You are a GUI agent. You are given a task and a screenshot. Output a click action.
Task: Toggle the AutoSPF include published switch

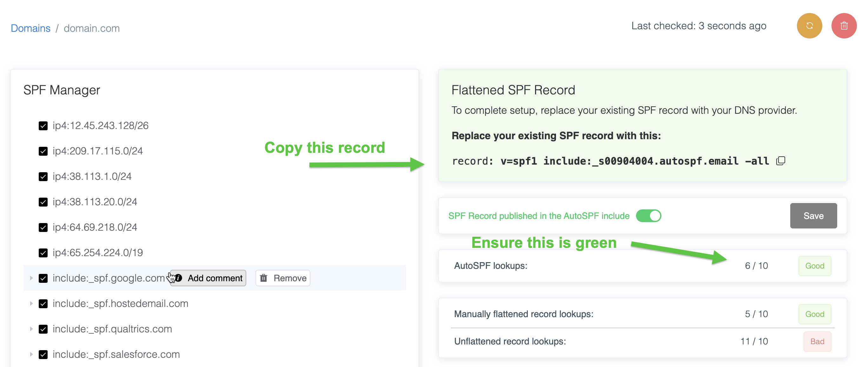click(648, 216)
